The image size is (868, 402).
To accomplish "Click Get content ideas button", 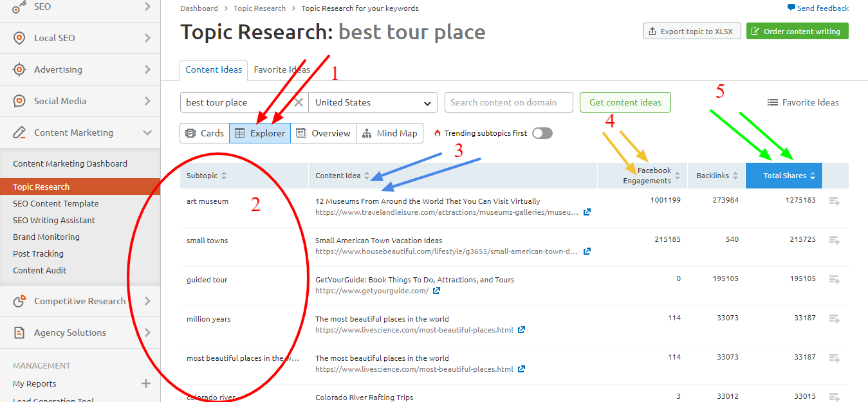I will point(625,102).
